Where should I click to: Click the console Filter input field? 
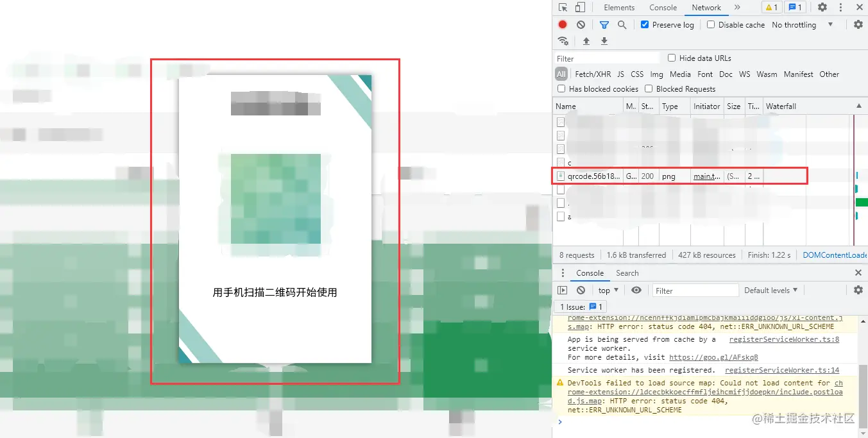(695, 291)
